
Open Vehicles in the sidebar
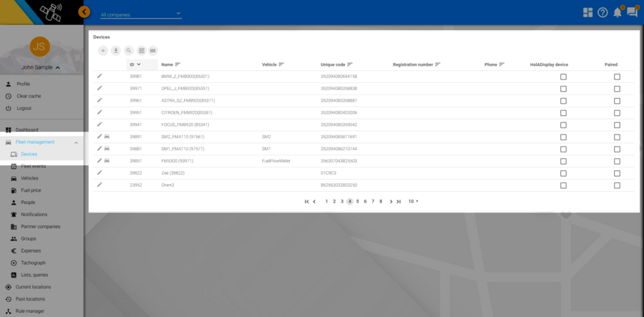tap(29, 178)
